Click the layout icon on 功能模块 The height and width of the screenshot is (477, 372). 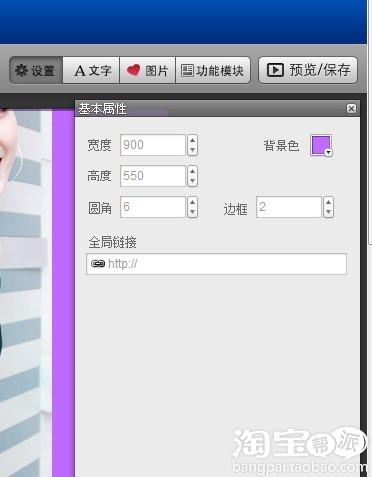[187, 70]
